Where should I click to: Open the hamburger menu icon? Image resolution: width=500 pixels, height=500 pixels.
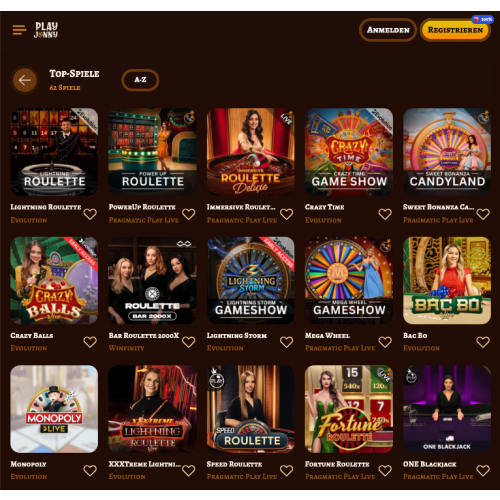pyautogui.click(x=19, y=30)
